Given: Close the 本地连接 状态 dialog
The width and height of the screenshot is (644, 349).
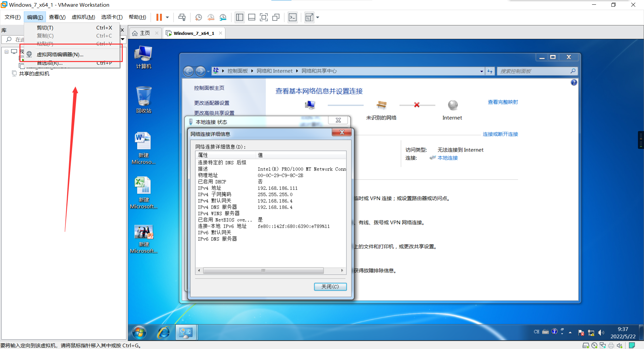Looking at the screenshot, I should [338, 120].
